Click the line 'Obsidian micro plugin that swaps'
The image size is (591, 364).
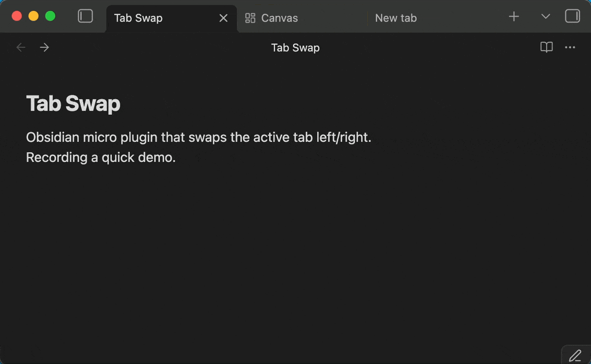tap(198, 137)
